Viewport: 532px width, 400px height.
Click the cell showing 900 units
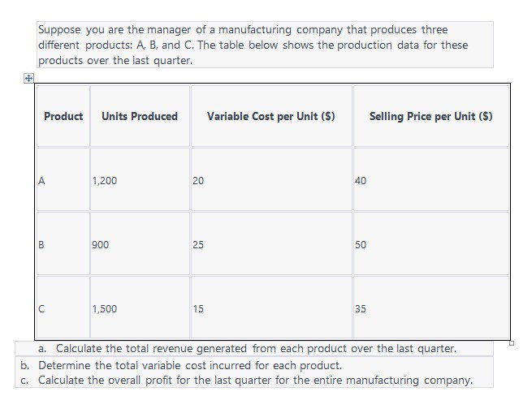tap(140, 243)
